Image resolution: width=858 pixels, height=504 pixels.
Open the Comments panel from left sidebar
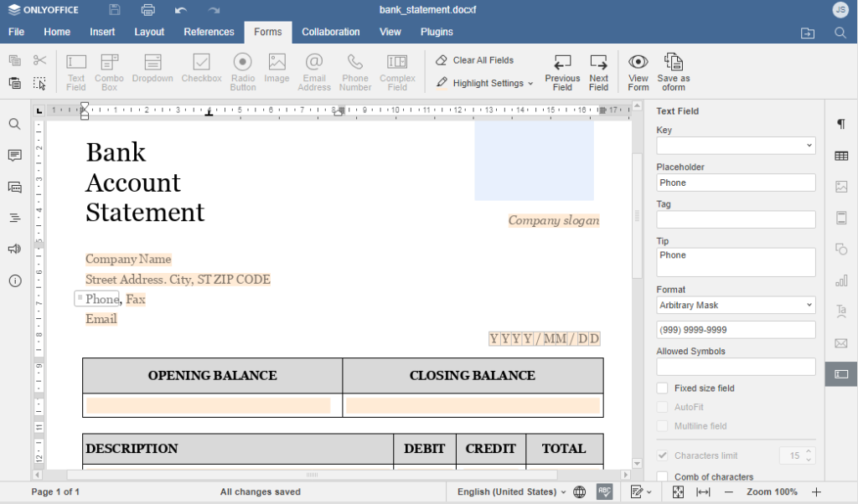(13, 156)
